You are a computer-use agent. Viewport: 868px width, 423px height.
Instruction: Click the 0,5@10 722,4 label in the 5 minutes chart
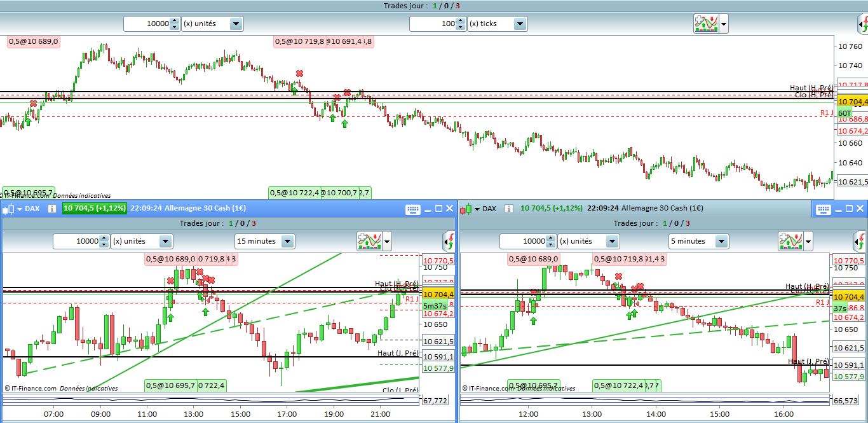click(x=618, y=385)
